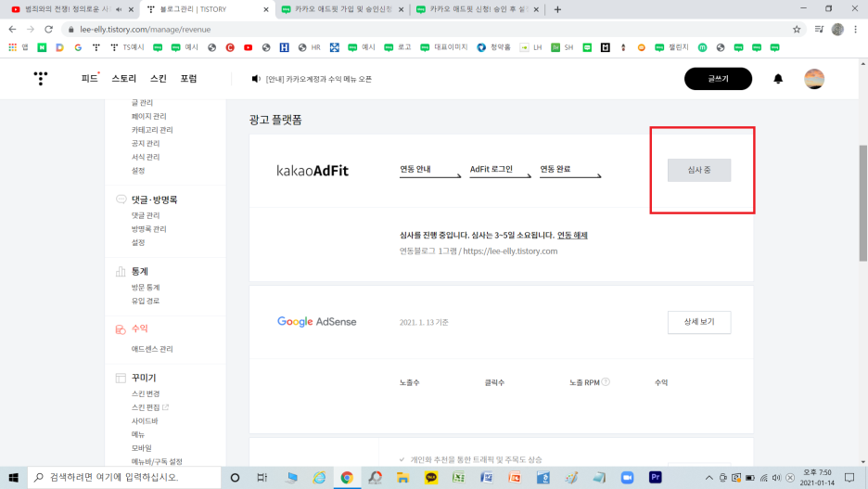This screenshot has height=489, width=868.
Task: Open the 대표이미지 bookmark
Action: point(444,47)
